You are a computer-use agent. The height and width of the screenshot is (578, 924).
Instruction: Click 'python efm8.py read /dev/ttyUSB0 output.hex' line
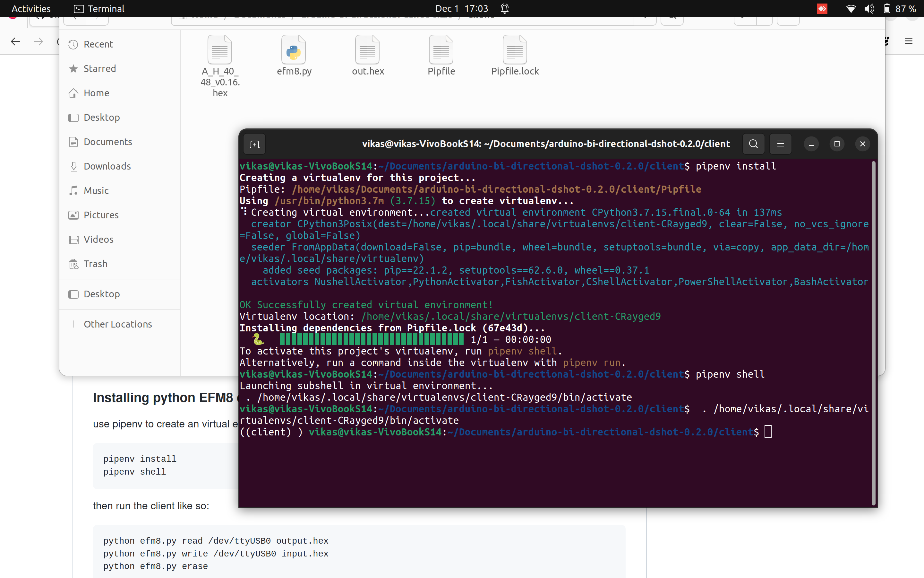click(x=216, y=541)
